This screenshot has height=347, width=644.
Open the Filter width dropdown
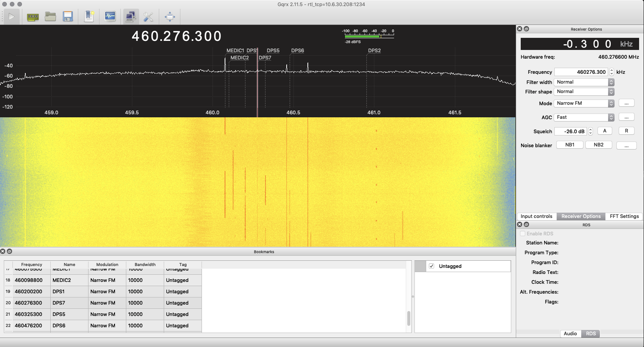click(584, 82)
